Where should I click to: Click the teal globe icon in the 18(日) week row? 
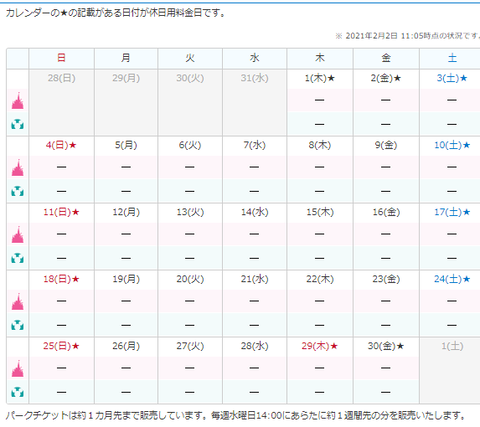pos(18,325)
